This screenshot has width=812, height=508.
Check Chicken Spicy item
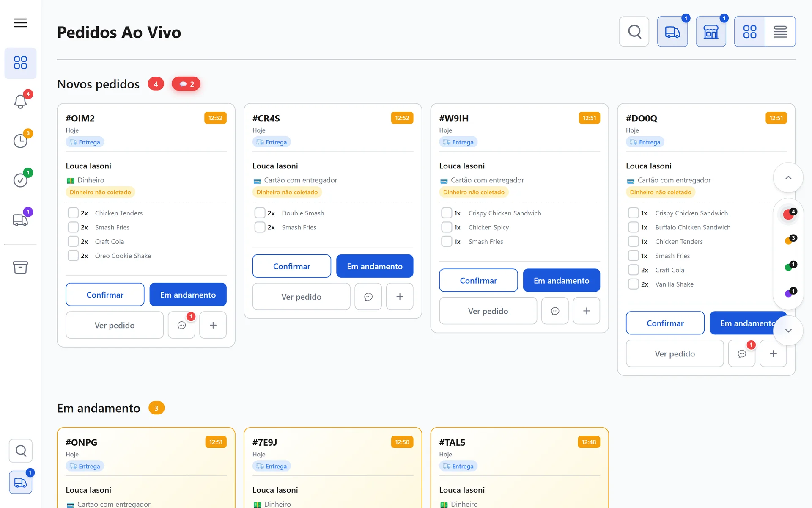pyautogui.click(x=447, y=227)
